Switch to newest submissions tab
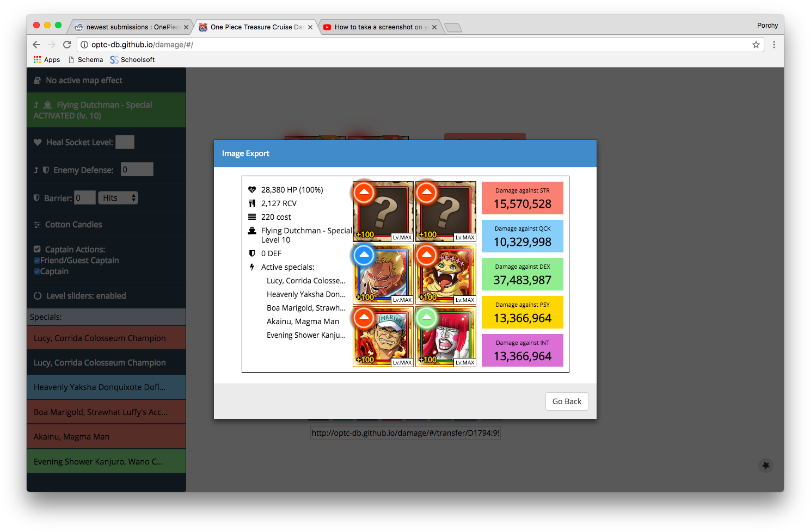This screenshot has width=810, height=532. tap(131, 27)
